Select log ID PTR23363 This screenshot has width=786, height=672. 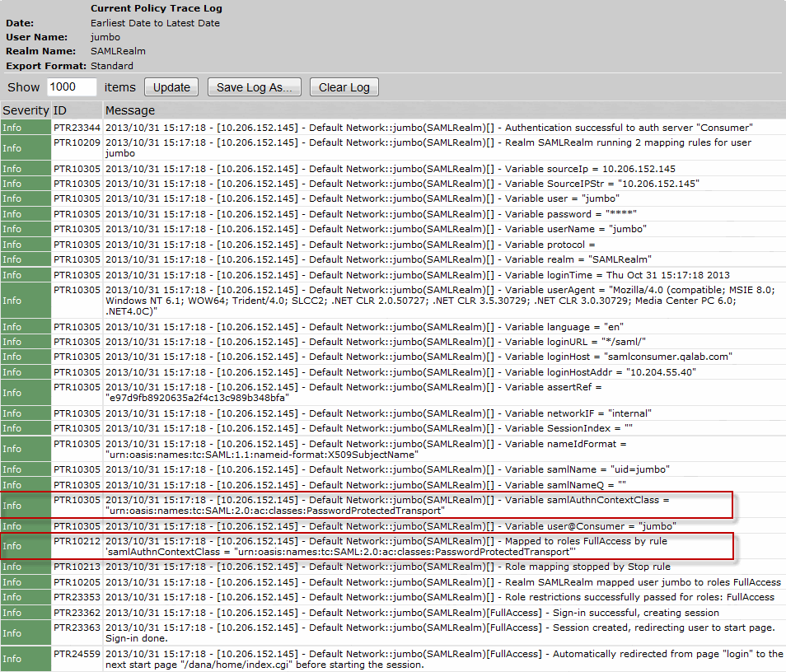pos(77,628)
